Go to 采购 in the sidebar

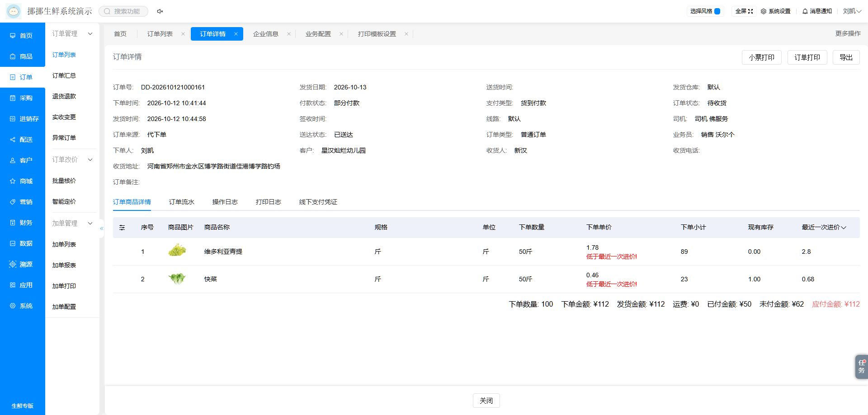coord(22,98)
